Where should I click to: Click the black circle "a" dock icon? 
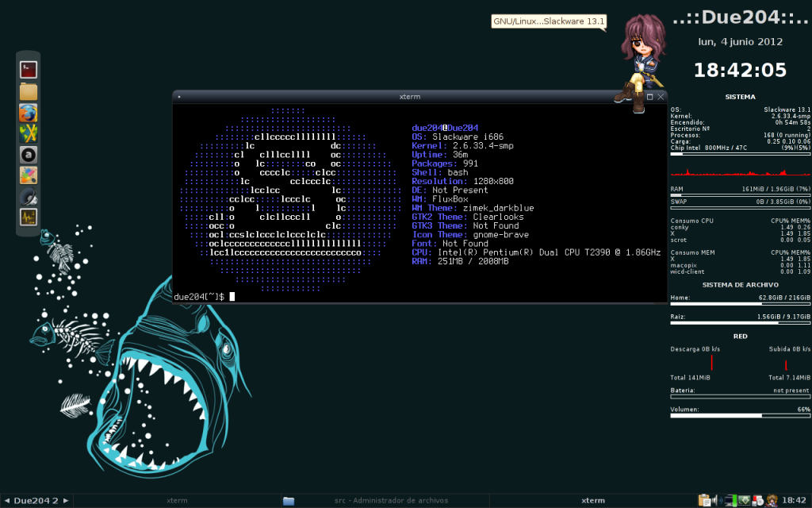29,154
